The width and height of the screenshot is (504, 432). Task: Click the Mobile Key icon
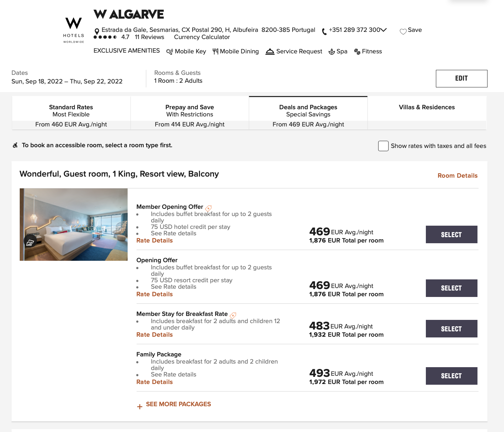tap(170, 52)
